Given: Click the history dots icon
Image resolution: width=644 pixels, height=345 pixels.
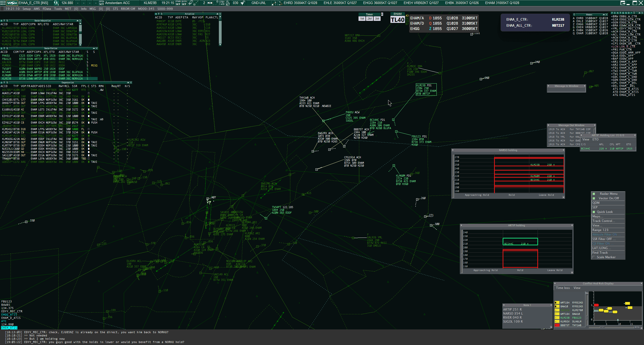Looking at the screenshot, I should [x=216, y=3].
